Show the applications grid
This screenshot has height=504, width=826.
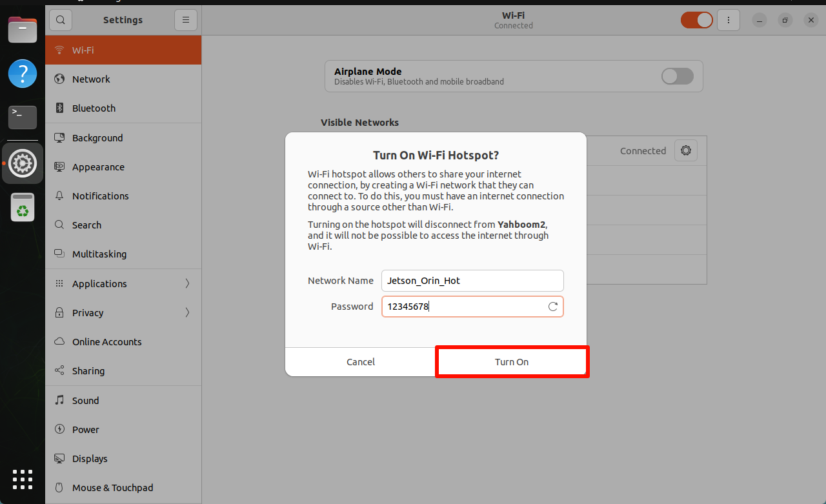click(x=23, y=479)
